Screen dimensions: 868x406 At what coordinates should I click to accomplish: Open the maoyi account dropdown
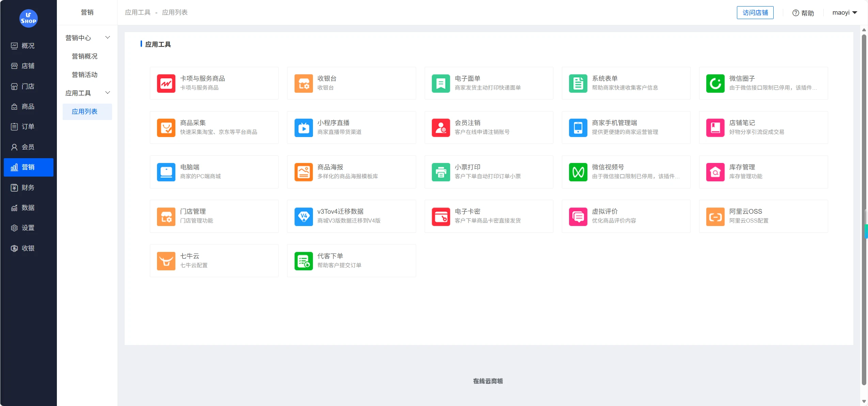[x=845, y=12]
